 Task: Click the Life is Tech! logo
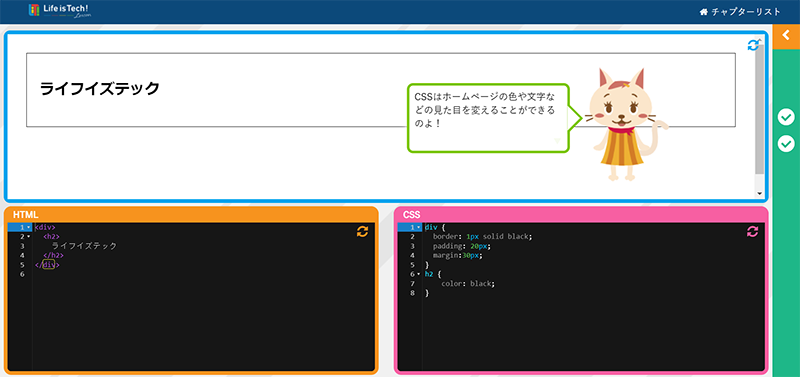59,10
